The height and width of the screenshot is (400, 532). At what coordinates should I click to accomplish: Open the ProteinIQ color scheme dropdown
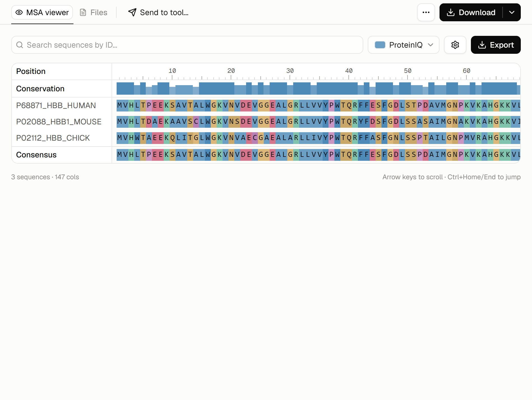pyautogui.click(x=404, y=45)
